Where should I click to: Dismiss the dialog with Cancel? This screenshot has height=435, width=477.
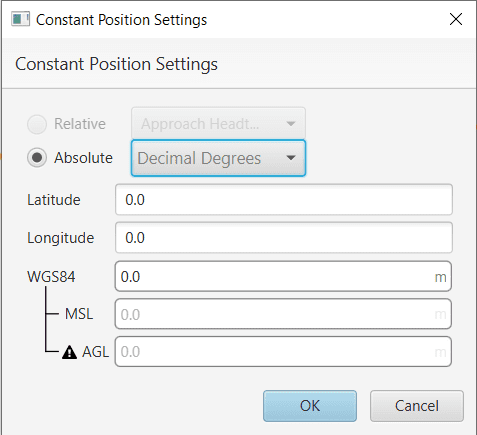[x=417, y=406]
